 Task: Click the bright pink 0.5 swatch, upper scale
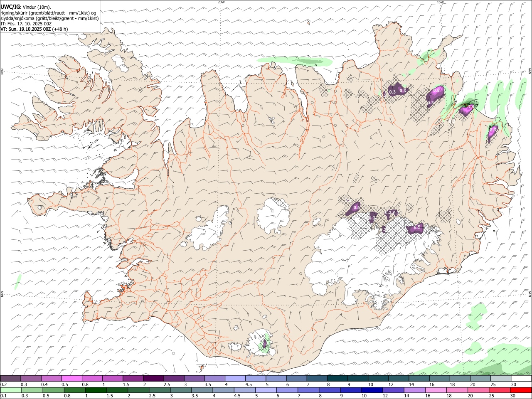coord(71,379)
